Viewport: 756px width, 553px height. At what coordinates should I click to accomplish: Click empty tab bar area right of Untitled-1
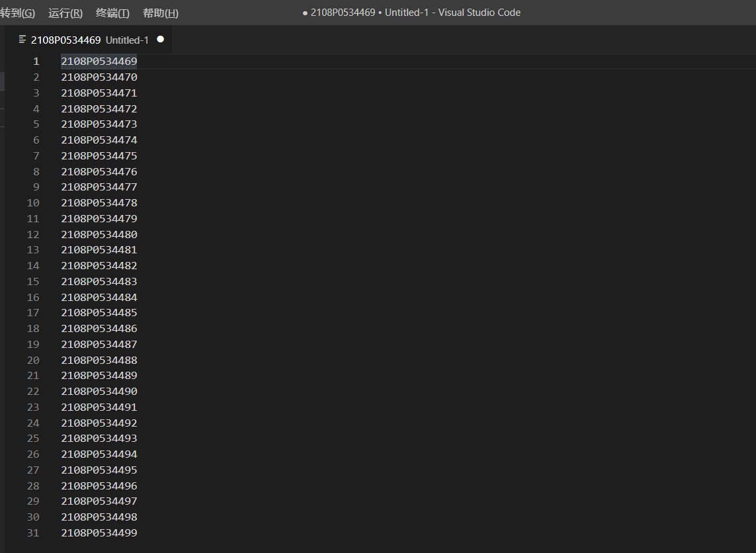[x=463, y=40]
